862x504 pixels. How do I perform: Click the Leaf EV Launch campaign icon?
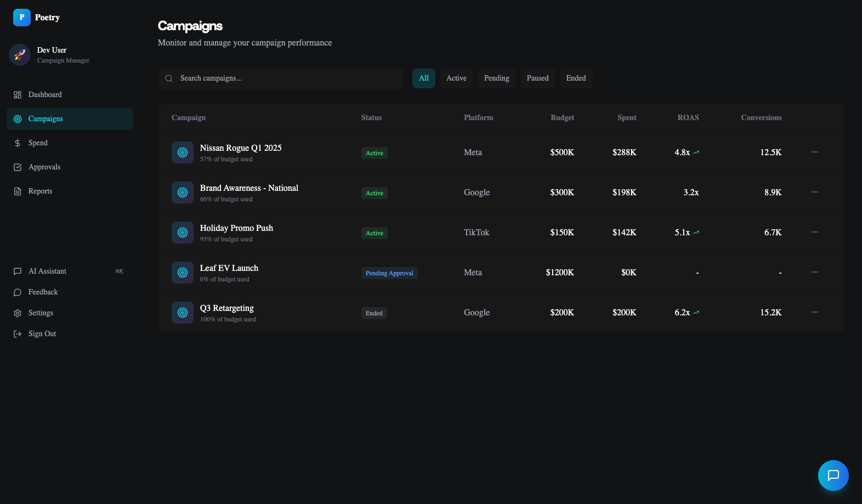click(x=183, y=273)
